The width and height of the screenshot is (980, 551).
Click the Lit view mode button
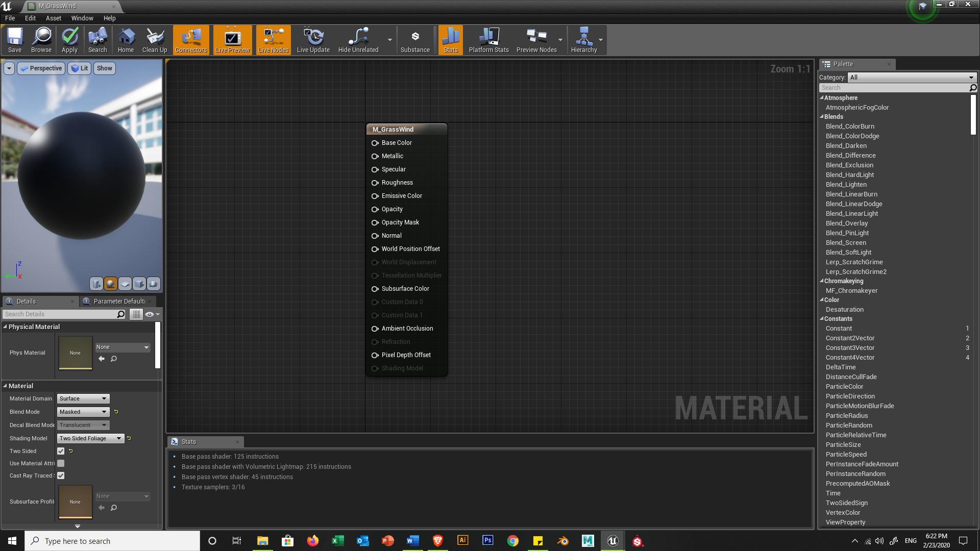[79, 68]
